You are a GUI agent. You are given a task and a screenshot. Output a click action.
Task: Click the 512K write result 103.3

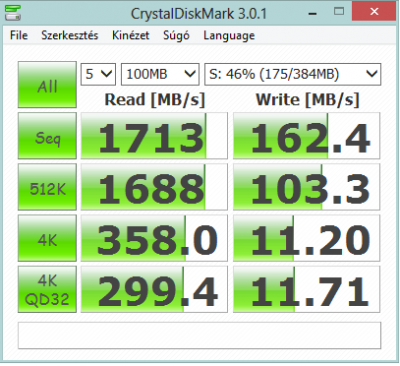pyautogui.click(x=307, y=187)
